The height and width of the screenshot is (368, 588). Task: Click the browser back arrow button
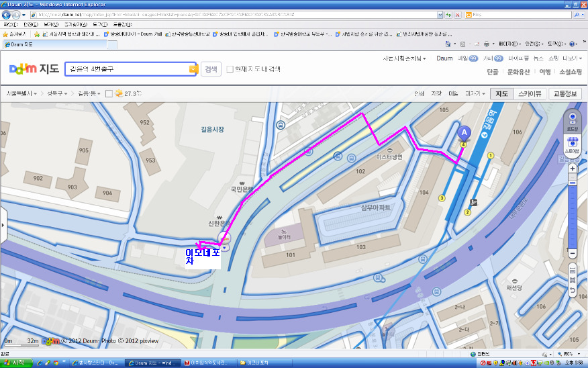(x=6, y=15)
